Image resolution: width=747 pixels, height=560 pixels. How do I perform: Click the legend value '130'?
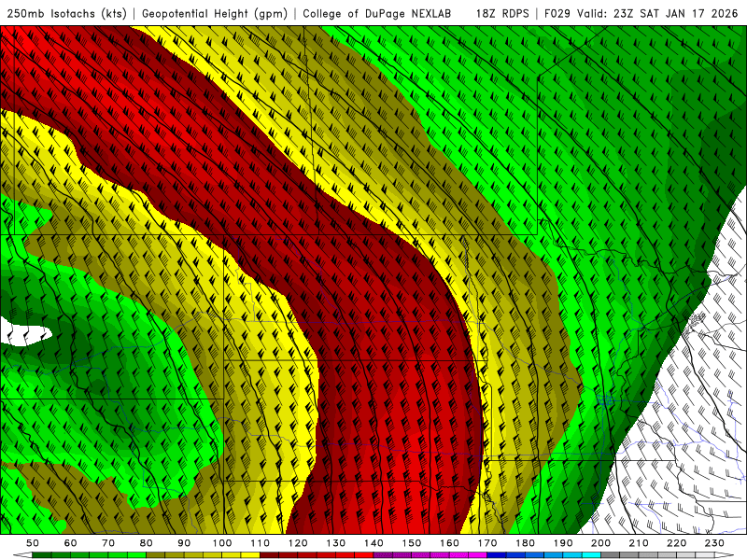(335, 543)
